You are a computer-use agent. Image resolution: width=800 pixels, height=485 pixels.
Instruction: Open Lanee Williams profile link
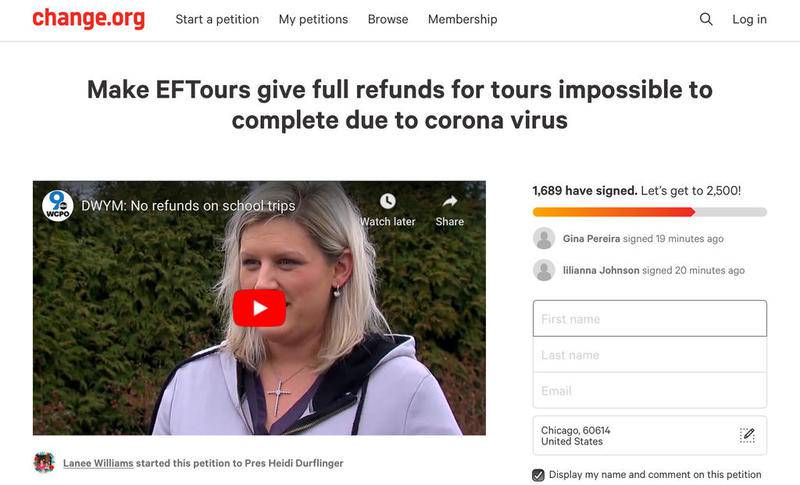(98, 463)
